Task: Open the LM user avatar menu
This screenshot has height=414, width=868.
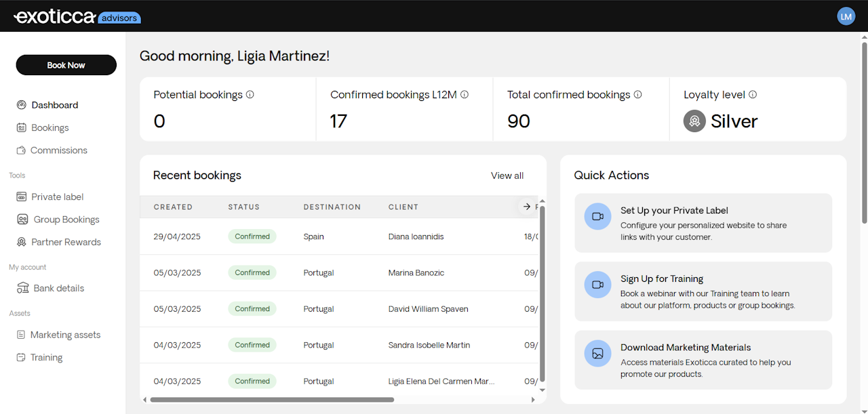Action: point(846,16)
